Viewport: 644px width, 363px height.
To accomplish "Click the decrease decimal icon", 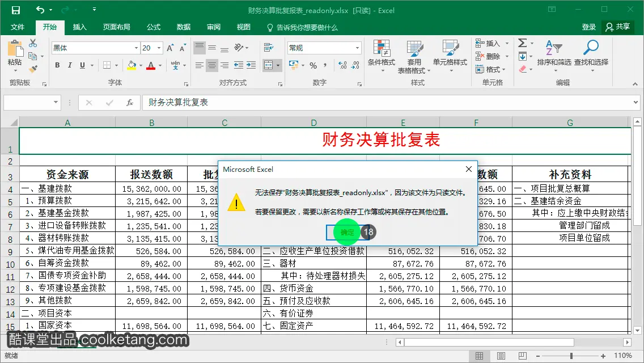I will (355, 65).
